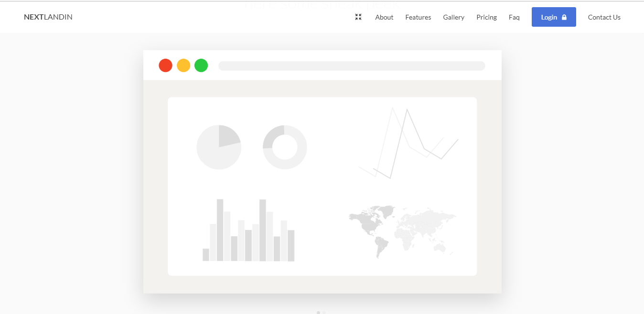Go to the Features menu item
Screen dimensions: 644x314
tap(418, 17)
